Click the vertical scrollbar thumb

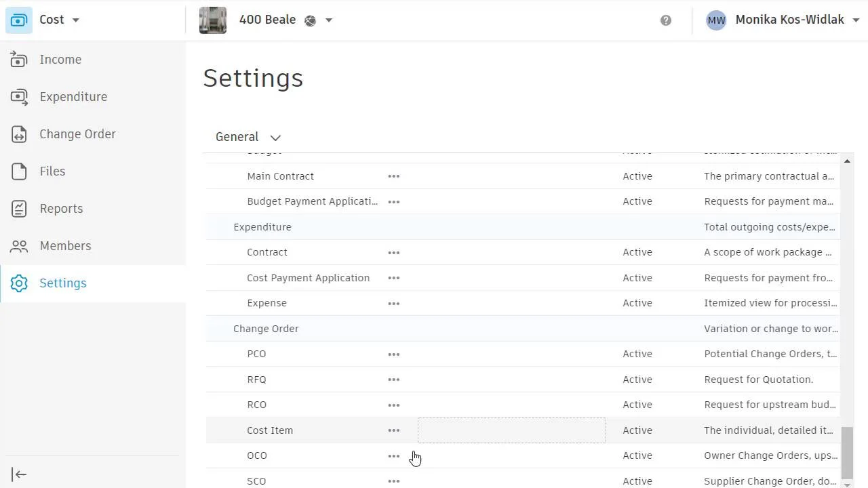tap(847, 453)
